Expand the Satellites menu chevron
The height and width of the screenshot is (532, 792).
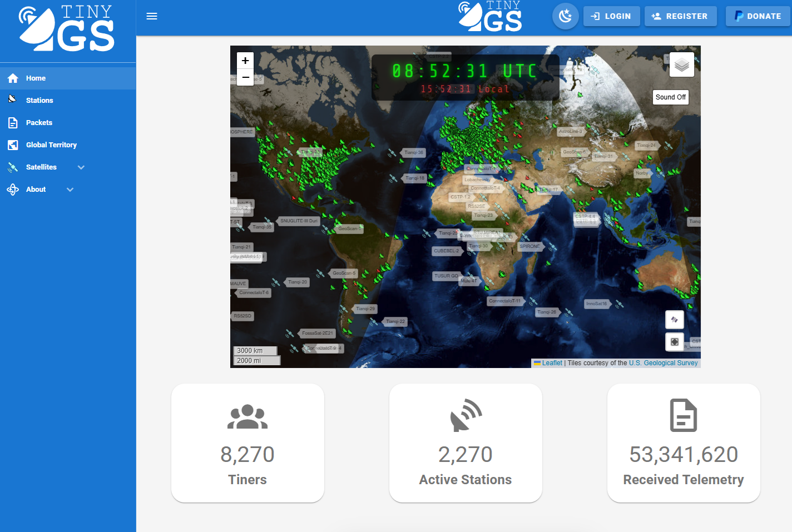click(81, 167)
